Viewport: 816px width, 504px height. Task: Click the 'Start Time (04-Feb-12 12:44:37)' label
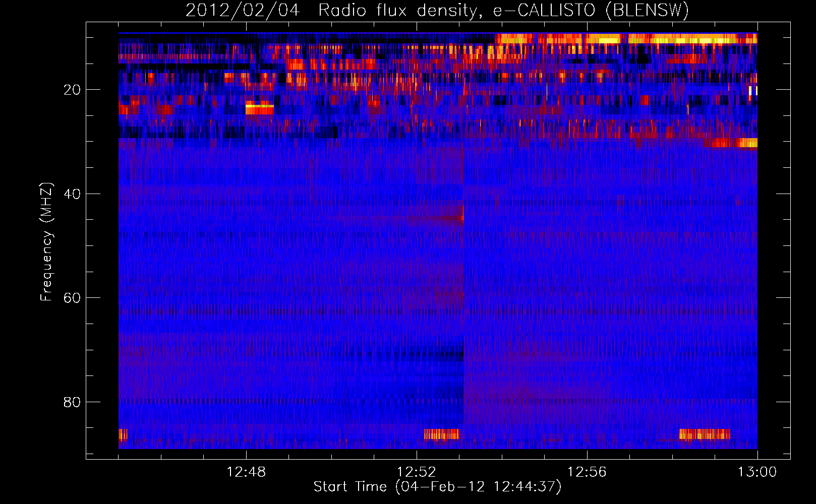click(x=437, y=487)
